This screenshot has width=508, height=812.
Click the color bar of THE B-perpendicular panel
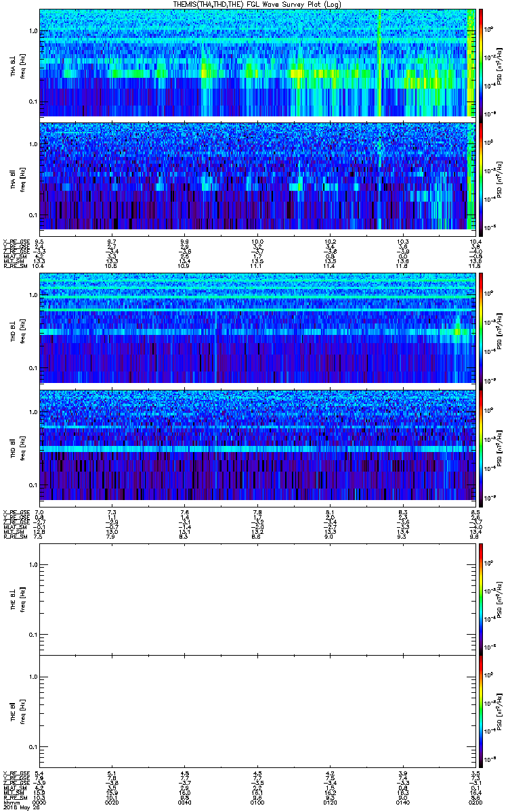(x=481, y=599)
